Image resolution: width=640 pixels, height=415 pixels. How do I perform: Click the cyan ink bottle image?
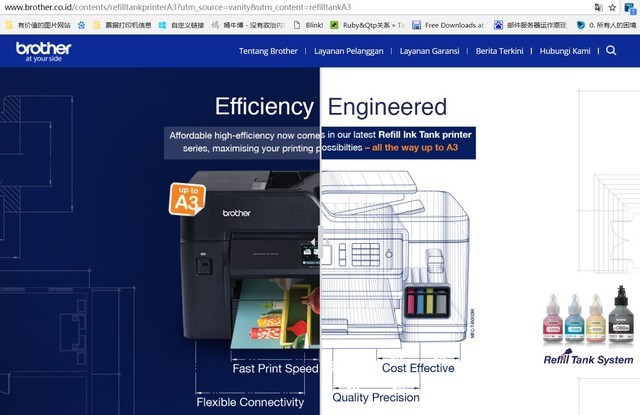click(574, 317)
